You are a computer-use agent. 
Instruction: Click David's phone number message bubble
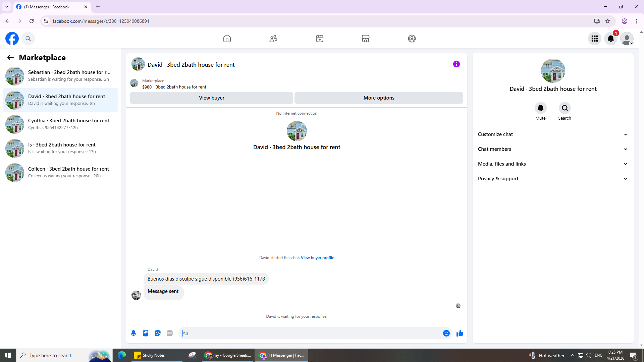(x=206, y=279)
